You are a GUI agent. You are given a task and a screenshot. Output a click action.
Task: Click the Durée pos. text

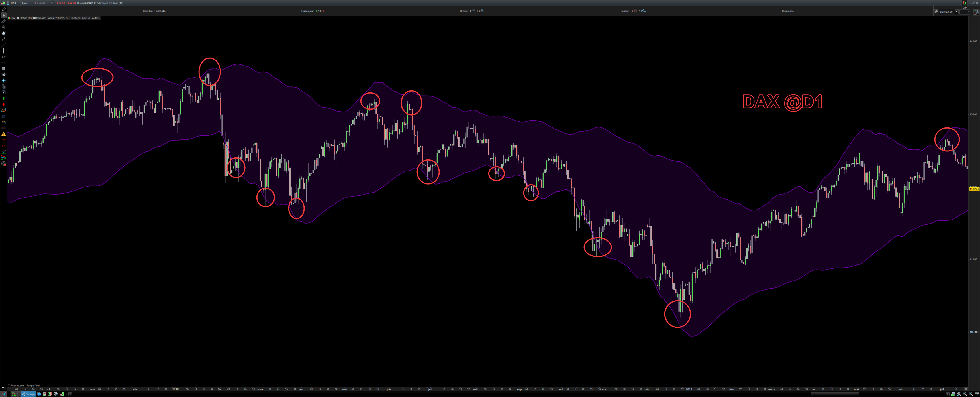(790, 11)
